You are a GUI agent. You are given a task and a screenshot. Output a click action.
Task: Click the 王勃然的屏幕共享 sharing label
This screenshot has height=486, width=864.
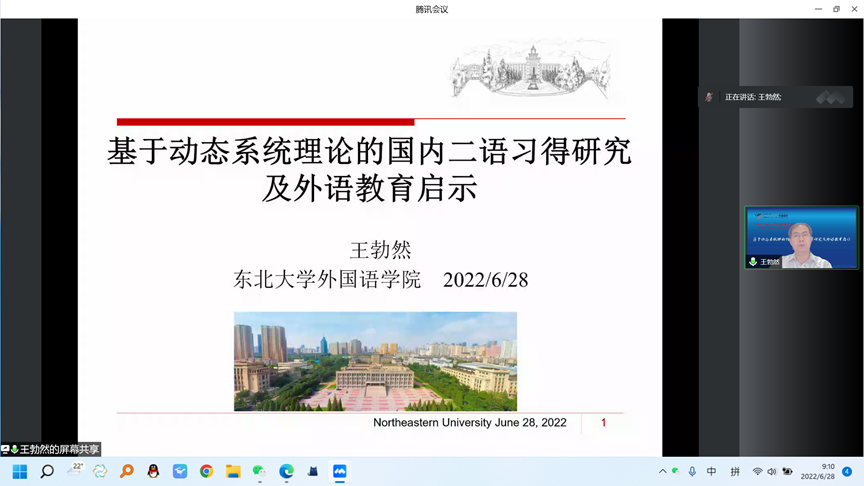coord(52,450)
